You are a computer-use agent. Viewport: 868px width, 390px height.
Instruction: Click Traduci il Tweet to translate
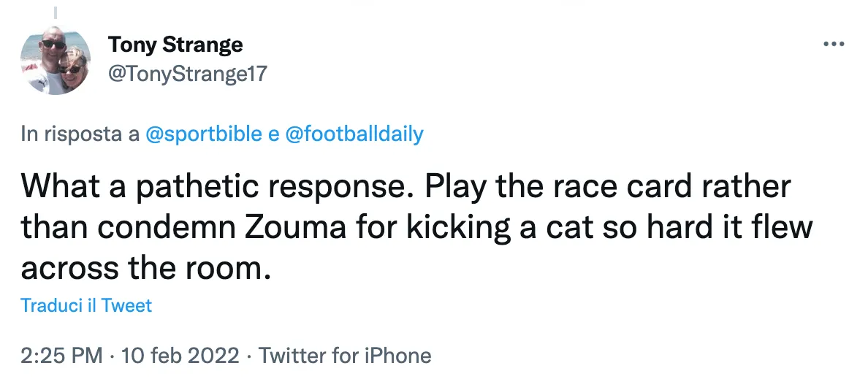[x=86, y=305]
